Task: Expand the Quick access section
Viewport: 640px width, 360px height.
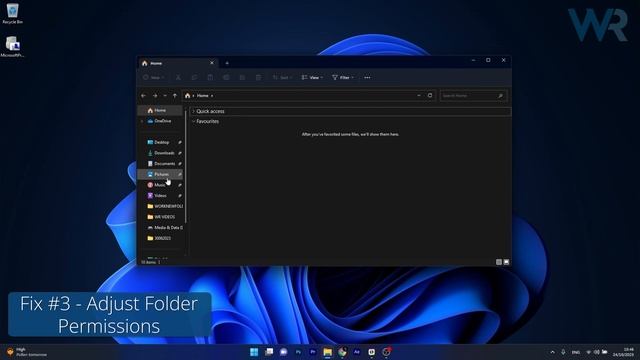Action: (194, 111)
